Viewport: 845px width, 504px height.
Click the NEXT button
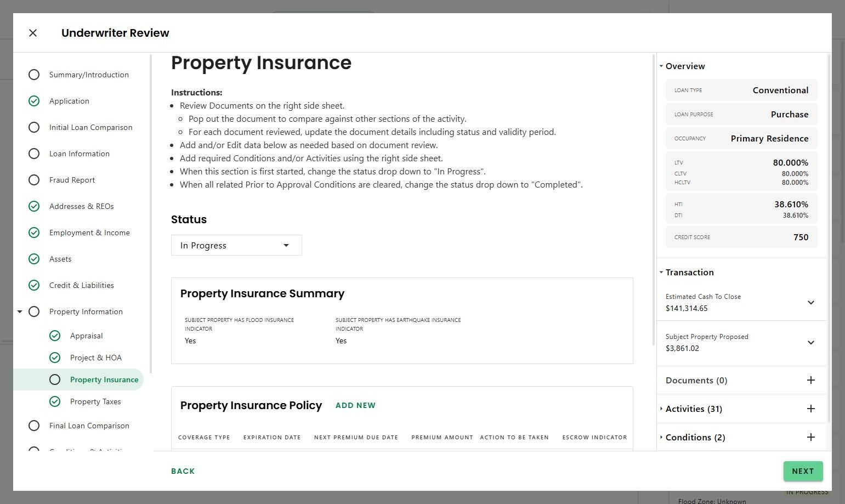(803, 471)
